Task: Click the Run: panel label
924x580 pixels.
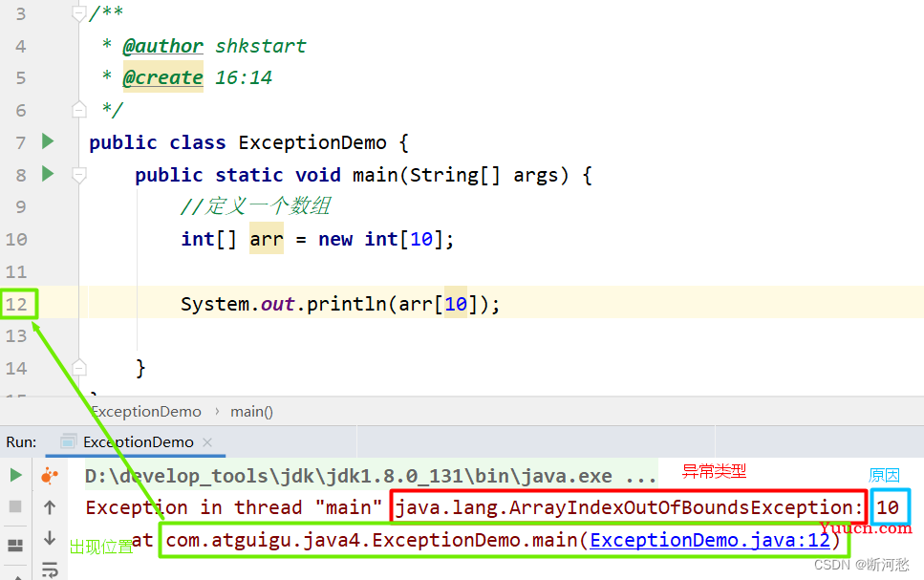Action: pos(21,442)
